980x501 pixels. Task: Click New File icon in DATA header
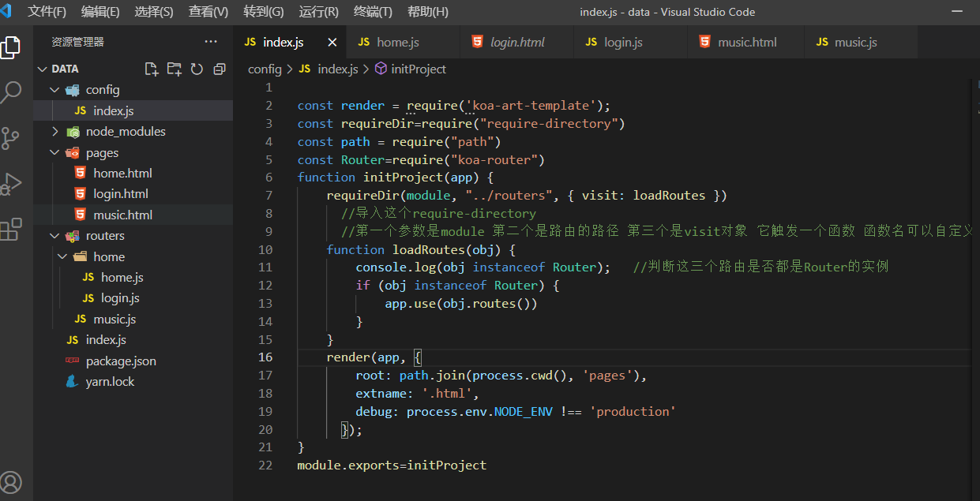152,69
